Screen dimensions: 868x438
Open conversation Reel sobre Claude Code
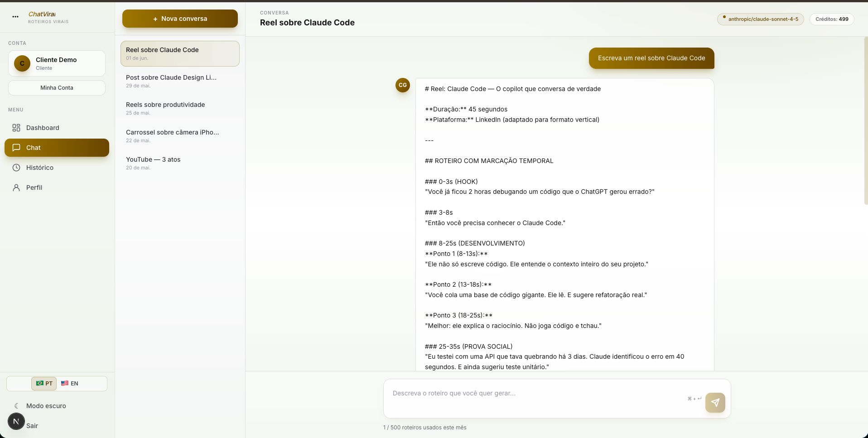[180, 53]
